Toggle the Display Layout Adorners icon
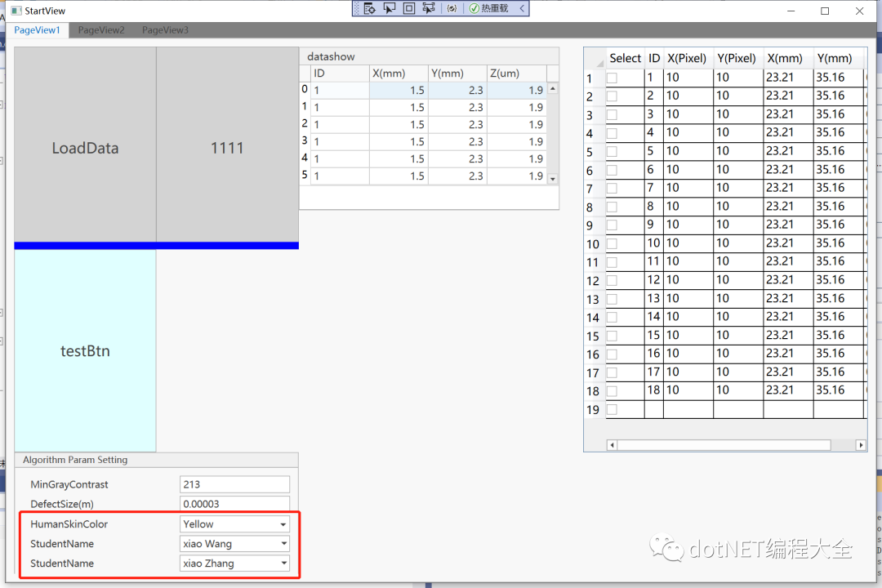 coord(408,8)
